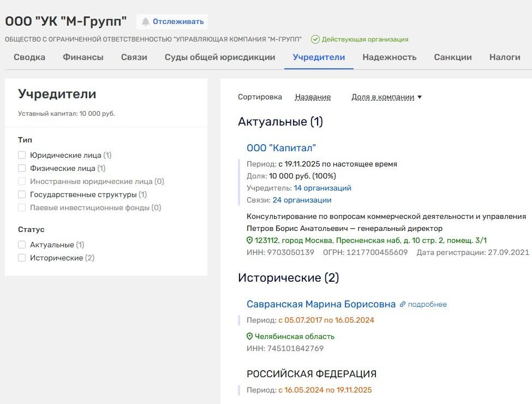Click the bell icon next to Отслеживать
The width and height of the screenshot is (532, 404).
click(146, 22)
